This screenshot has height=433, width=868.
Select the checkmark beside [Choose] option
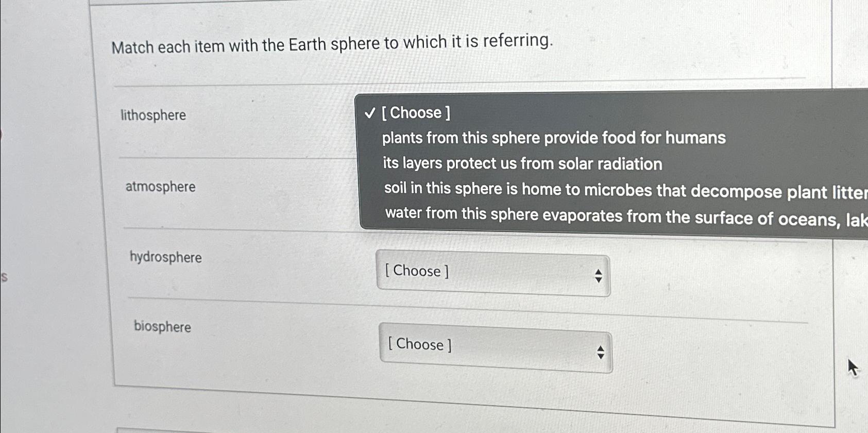tap(370, 113)
